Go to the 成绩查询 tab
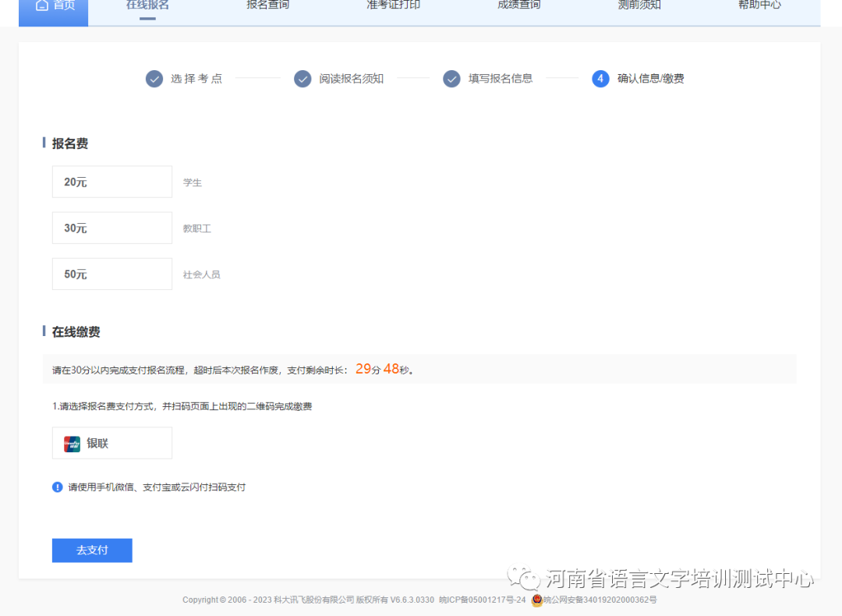842x616 pixels. pyautogui.click(x=518, y=5)
